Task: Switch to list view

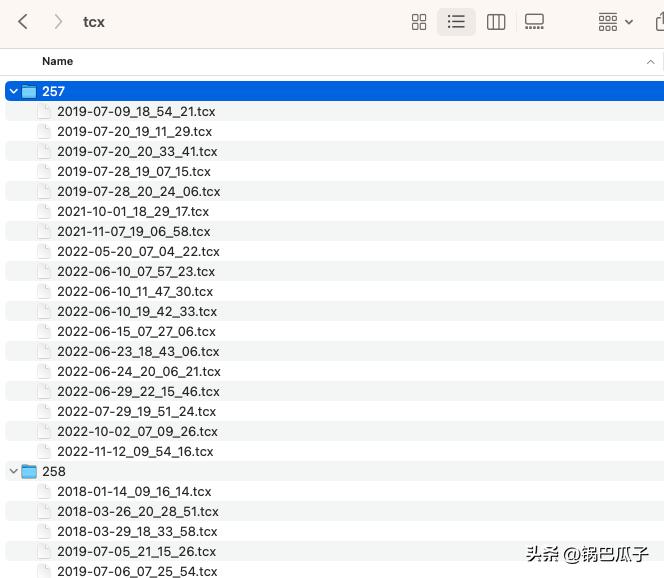Action: pyautogui.click(x=456, y=22)
